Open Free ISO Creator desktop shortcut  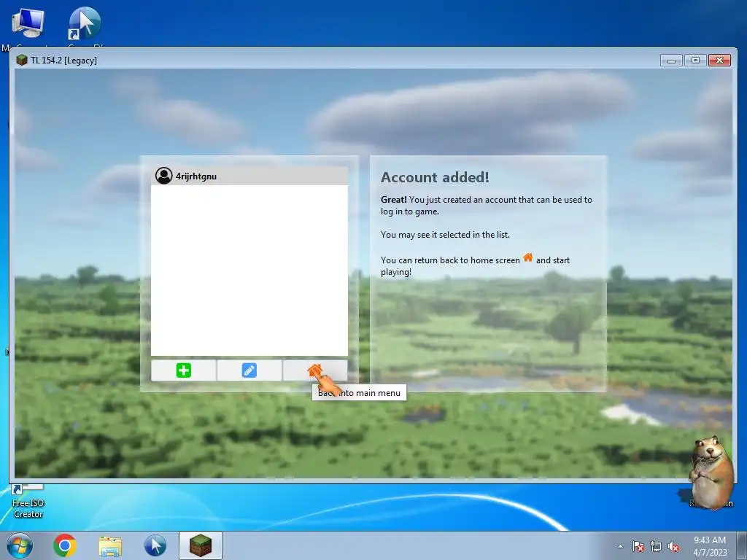point(28,502)
